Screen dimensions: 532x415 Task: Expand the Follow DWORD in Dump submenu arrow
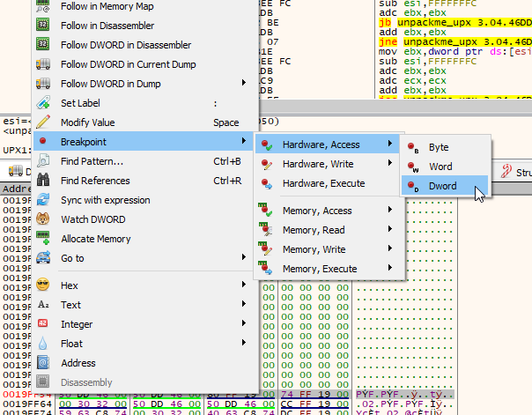pos(244,83)
